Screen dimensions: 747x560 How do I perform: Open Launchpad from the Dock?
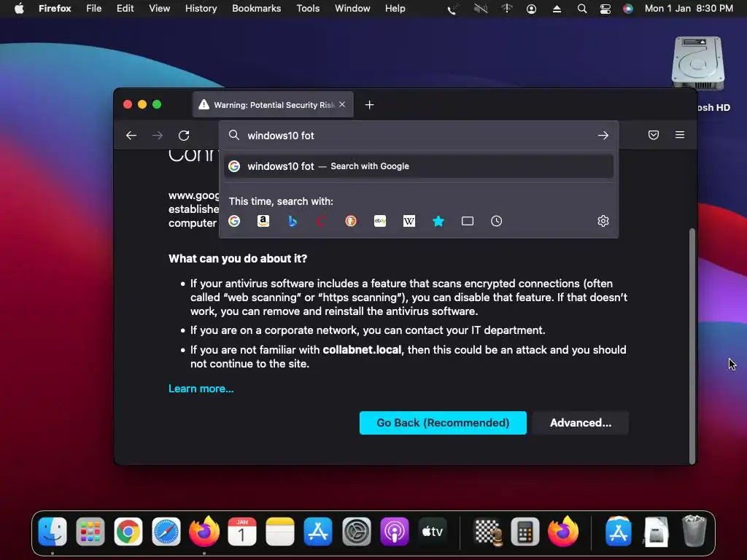90,532
